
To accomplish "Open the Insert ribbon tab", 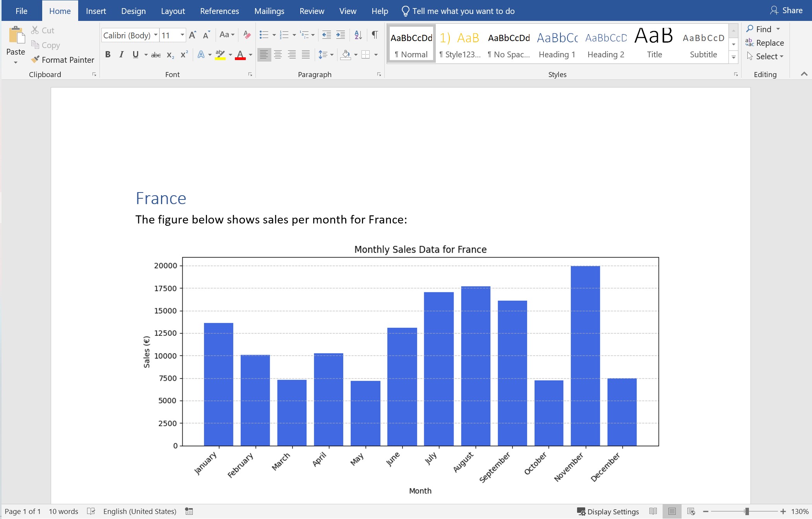I will (96, 11).
